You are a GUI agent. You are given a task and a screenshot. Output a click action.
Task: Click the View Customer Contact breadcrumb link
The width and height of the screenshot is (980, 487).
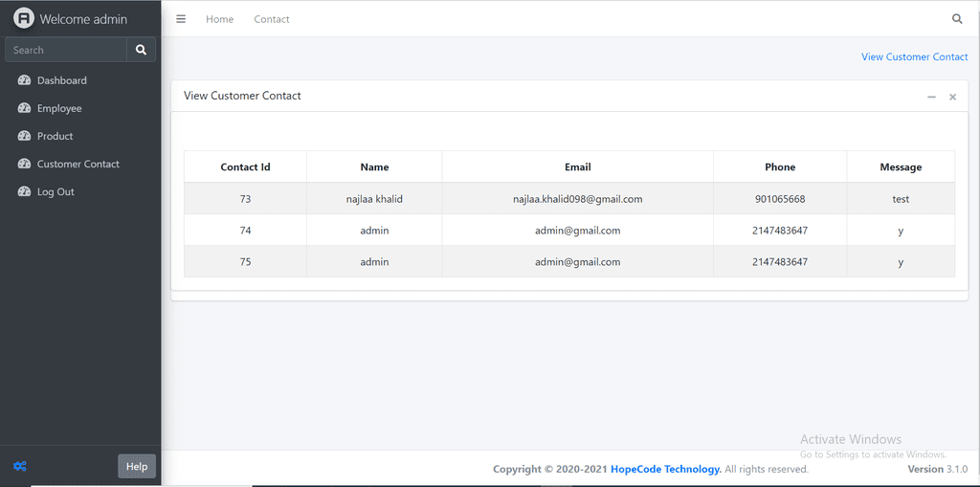coord(914,56)
